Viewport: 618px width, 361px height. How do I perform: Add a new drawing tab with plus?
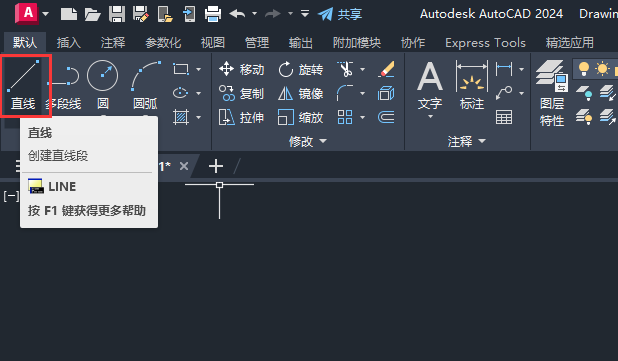216,166
